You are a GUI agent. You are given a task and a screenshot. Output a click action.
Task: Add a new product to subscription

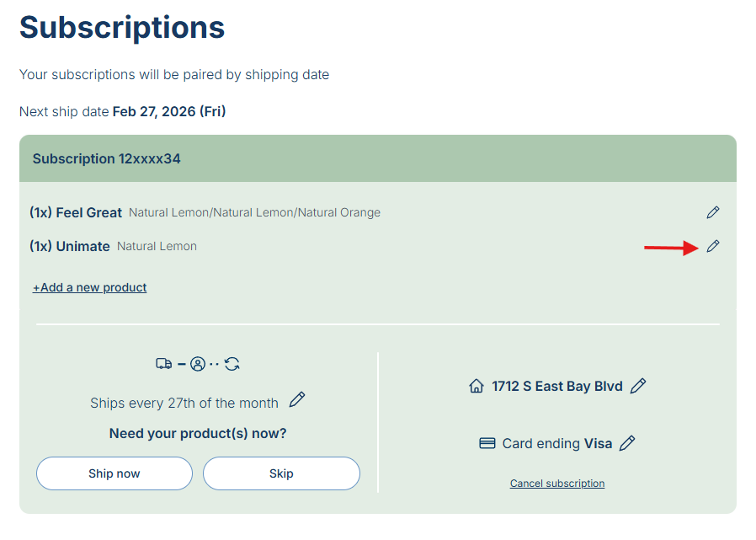tap(90, 287)
